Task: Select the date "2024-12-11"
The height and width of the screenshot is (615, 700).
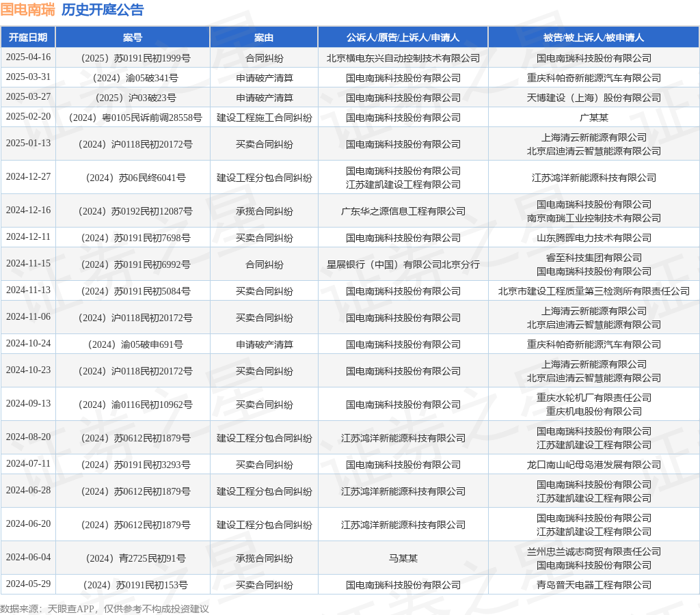Action: pos(28,237)
